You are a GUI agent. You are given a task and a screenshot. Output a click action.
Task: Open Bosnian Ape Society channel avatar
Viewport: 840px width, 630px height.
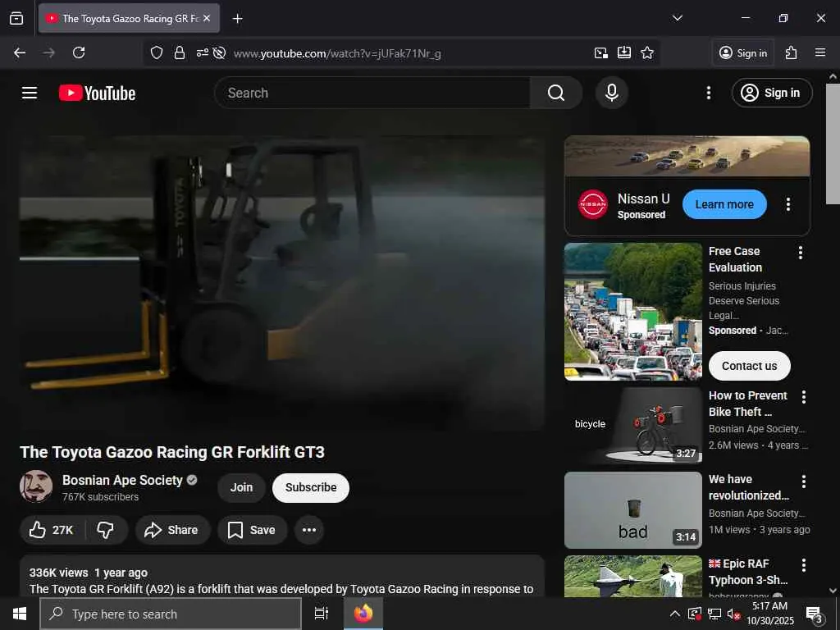tap(36, 486)
